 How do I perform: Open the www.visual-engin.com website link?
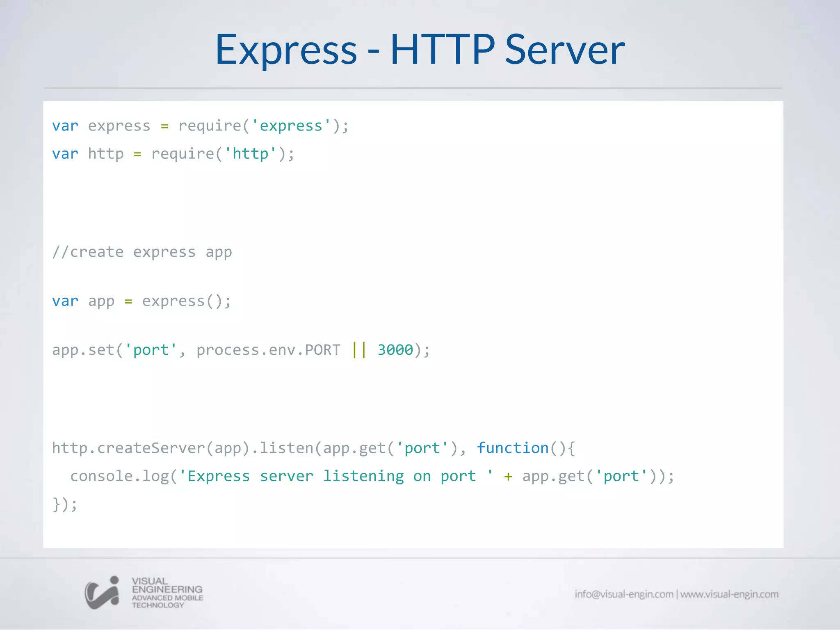(729, 594)
